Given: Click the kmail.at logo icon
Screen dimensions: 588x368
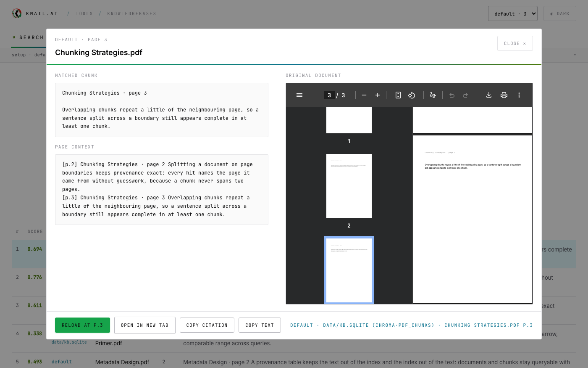Looking at the screenshot, I should tap(17, 13).
